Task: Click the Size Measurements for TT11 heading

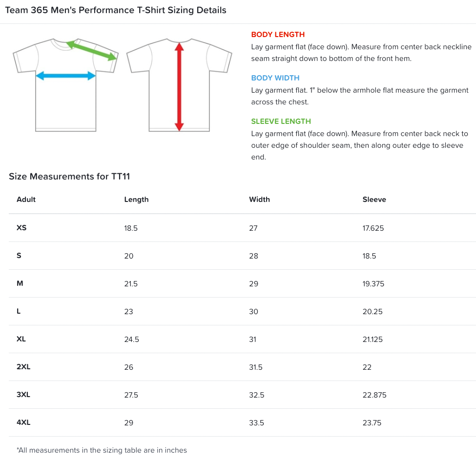Action: tap(69, 177)
